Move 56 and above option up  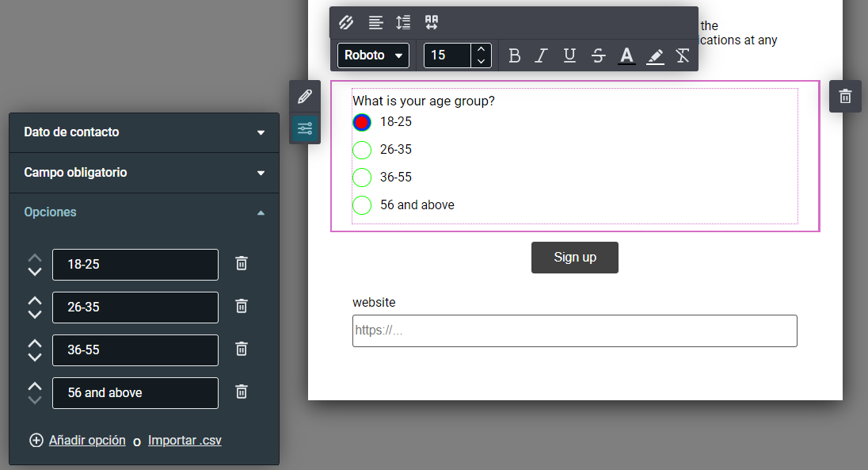click(35, 386)
